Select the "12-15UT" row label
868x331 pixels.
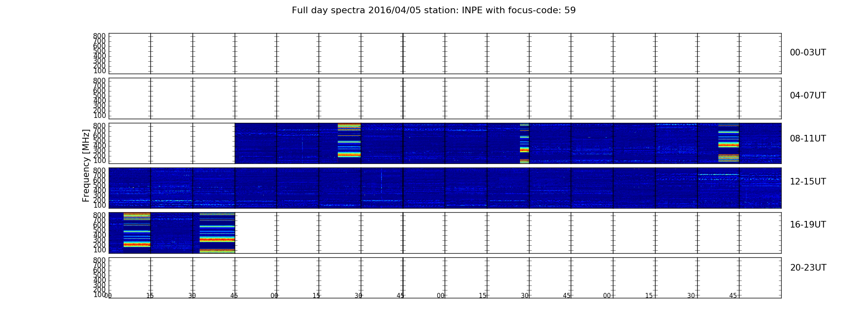[x=808, y=182]
